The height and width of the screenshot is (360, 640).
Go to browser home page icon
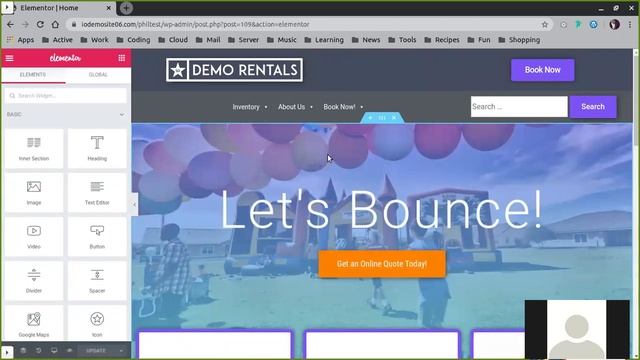[55, 24]
